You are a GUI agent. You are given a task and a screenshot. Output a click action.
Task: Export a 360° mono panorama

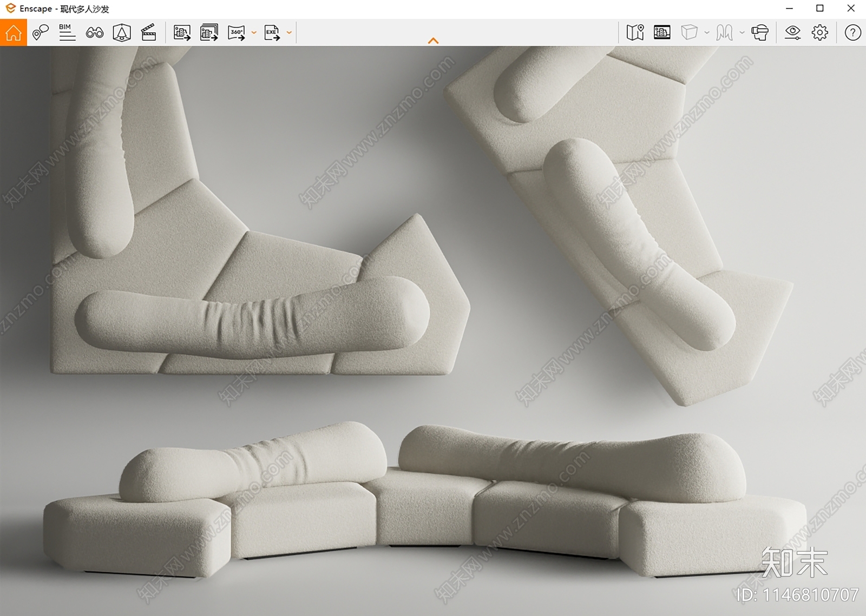[x=237, y=32]
